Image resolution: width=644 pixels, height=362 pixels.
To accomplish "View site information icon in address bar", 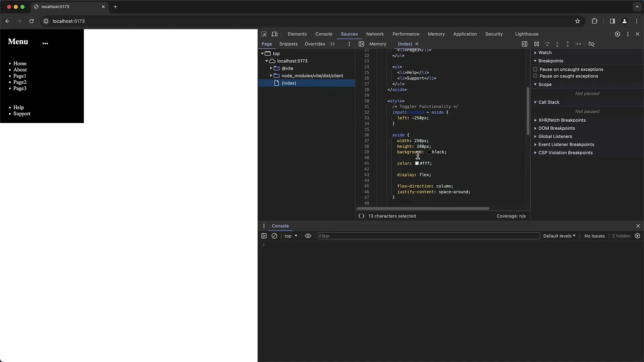I will pyautogui.click(x=46, y=21).
